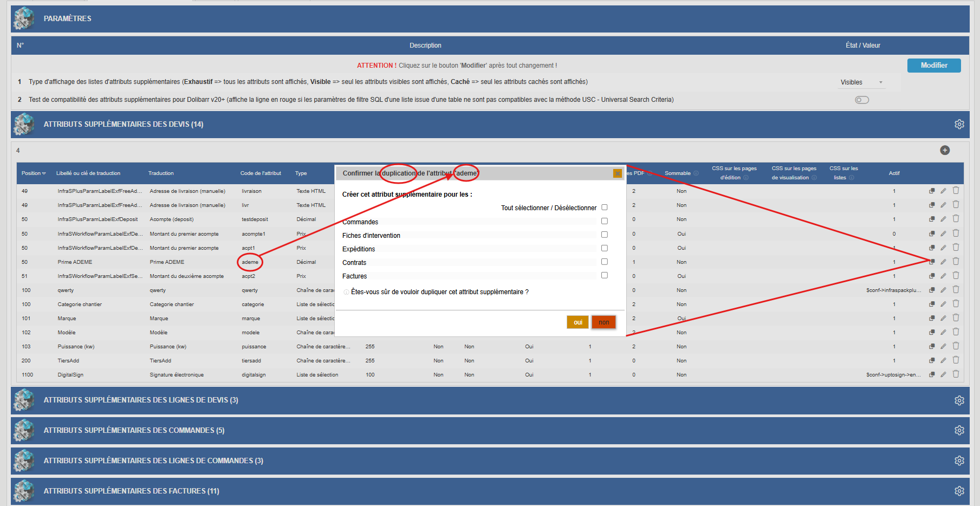Delete the 'livr' attribute row
The image size is (980, 506).
[956, 204]
